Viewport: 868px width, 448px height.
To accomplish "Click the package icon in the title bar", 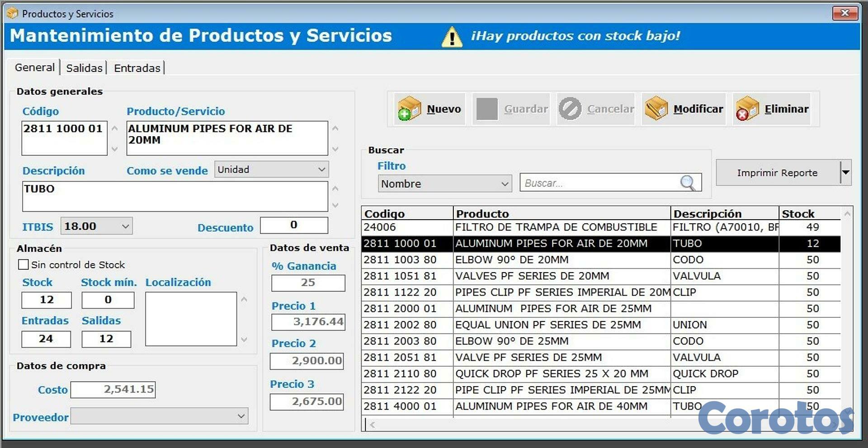I will click(12, 13).
